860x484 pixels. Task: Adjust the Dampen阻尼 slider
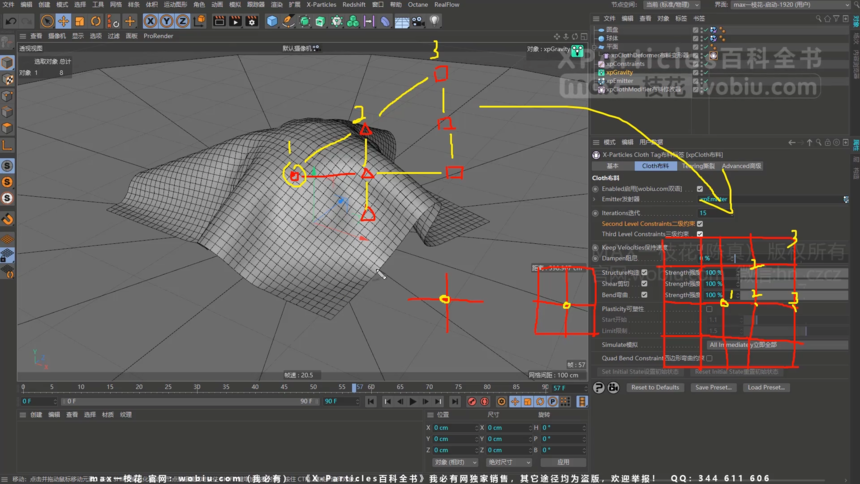click(791, 258)
